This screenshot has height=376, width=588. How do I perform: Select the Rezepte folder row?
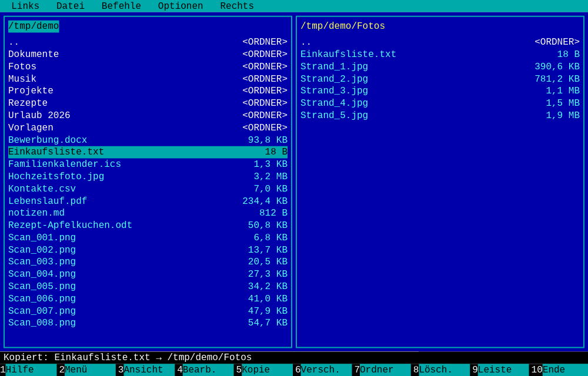(x=148, y=103)
